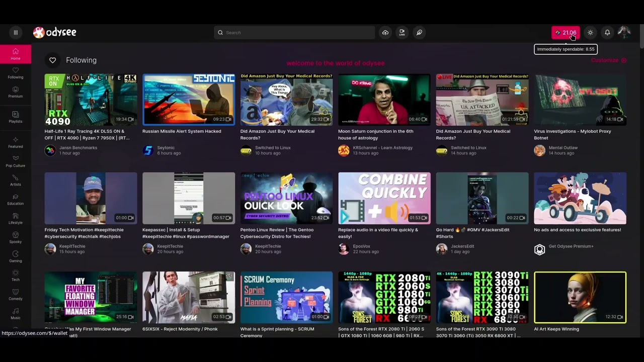The width and height of the screenshot is (644, 362).
Task: Click the 6SIXSIX - Reject Modernity / Phonk title
Action: [180, 329]
